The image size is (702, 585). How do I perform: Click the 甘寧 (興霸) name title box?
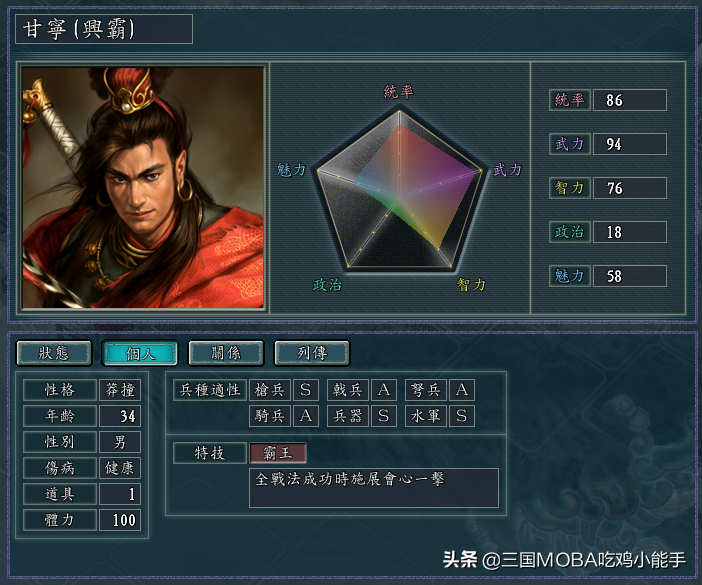[104, 29]
